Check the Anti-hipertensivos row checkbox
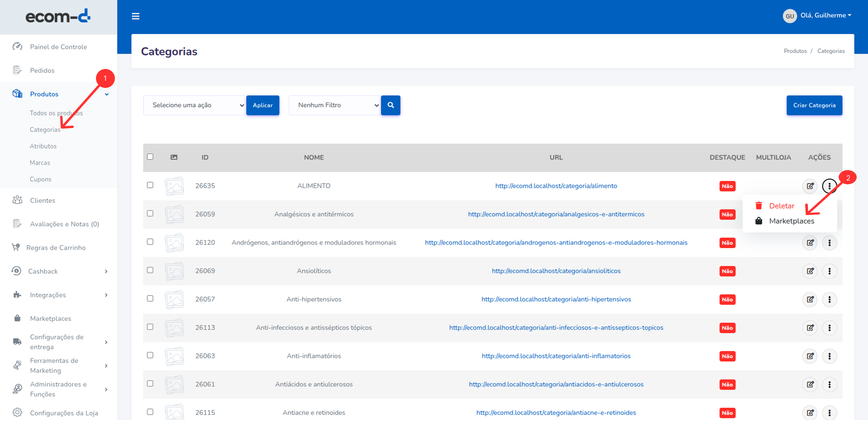 coord(150,299)
